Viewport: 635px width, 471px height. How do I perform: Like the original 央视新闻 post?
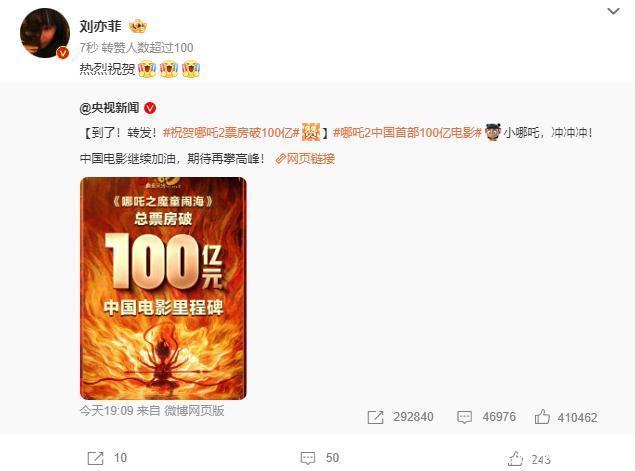(542, 417)
